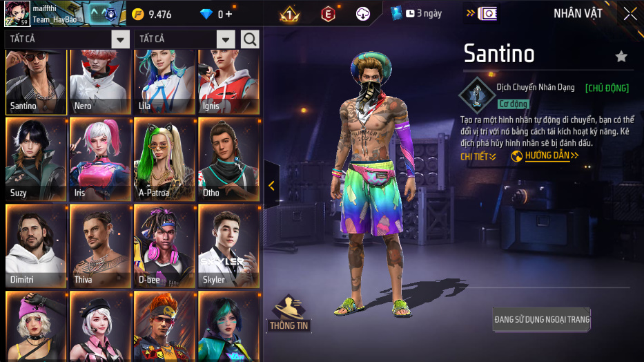Click the cloud download icon
The width and height of the screenshot is (644, 362).
pyautogui.click(x=362, y=14)
